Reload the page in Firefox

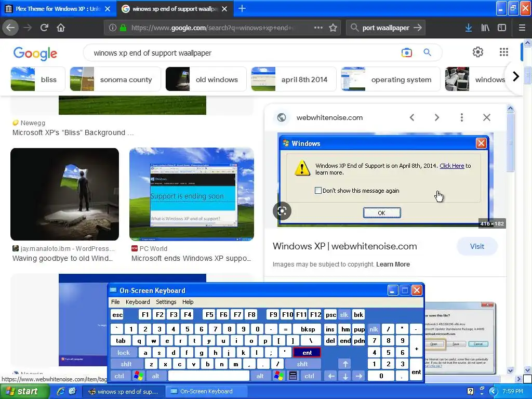45,28
